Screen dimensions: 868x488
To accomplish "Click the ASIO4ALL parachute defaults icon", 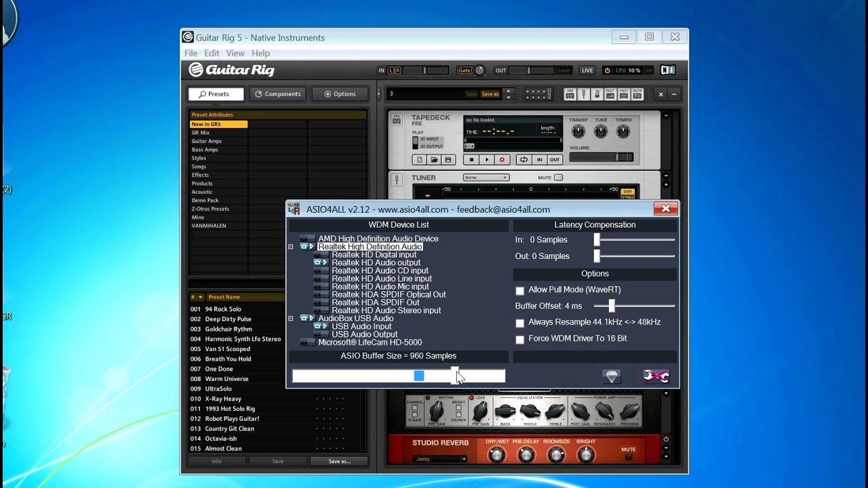I will [612, 376].
